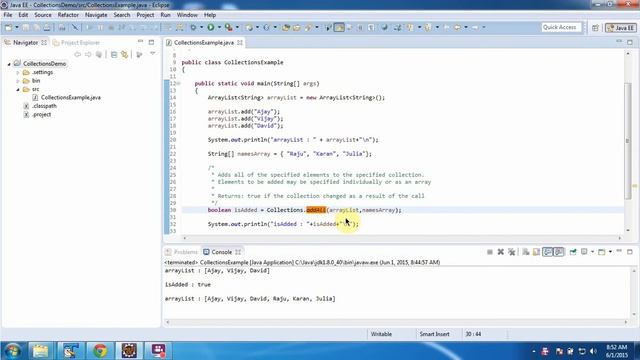Expand the .settings folder
640x360 pixels.
[x=18, y=73]
